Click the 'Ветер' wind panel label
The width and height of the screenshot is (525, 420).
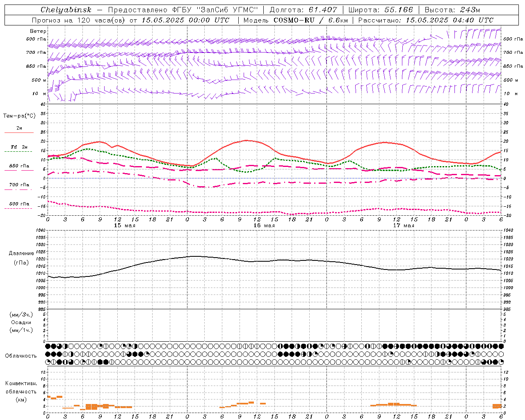pyautogui.click(x=38, y=31)
